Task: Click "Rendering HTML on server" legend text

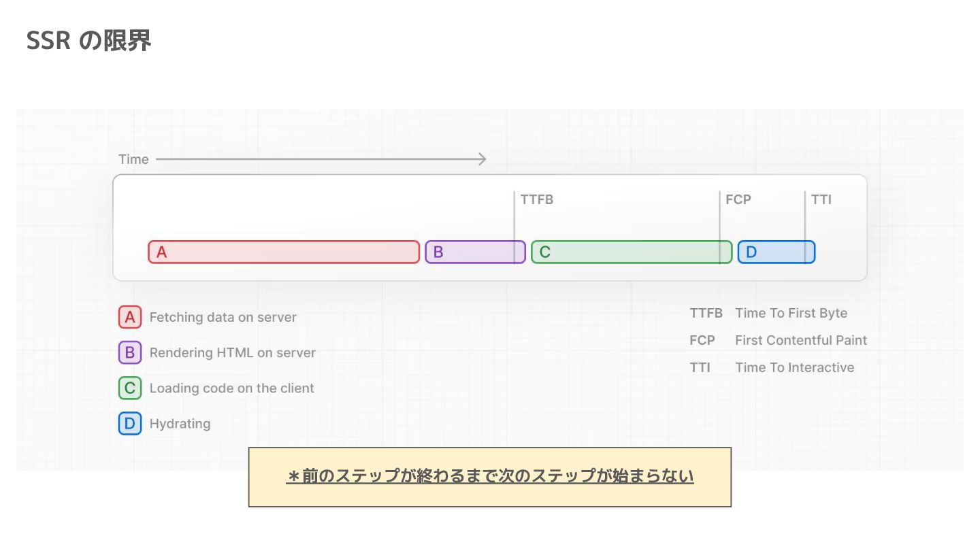Action: (233, 353)
